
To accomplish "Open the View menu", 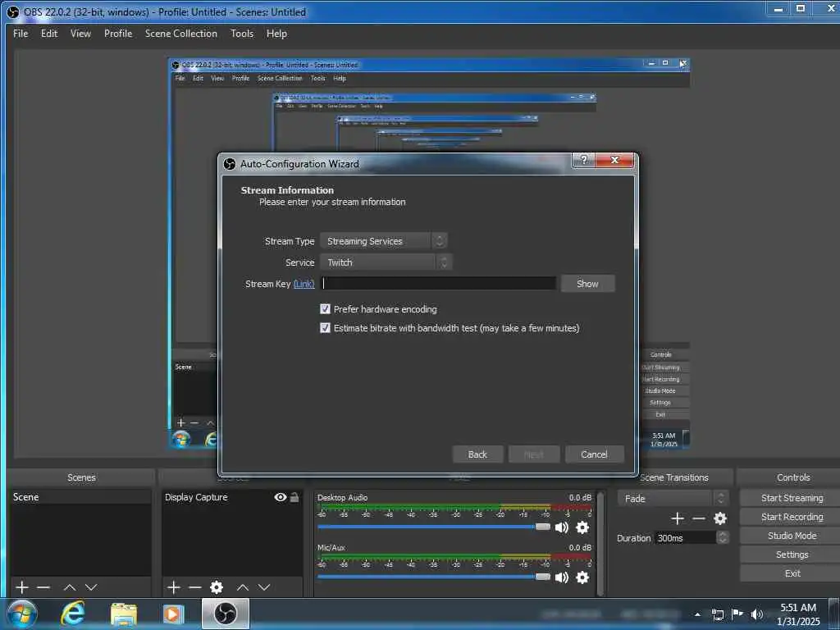I will (81, 33).
